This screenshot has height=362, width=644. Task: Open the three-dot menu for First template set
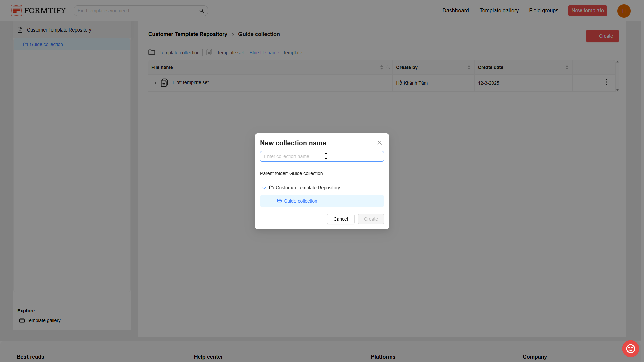pyautogui.click(x=606, y=82)
